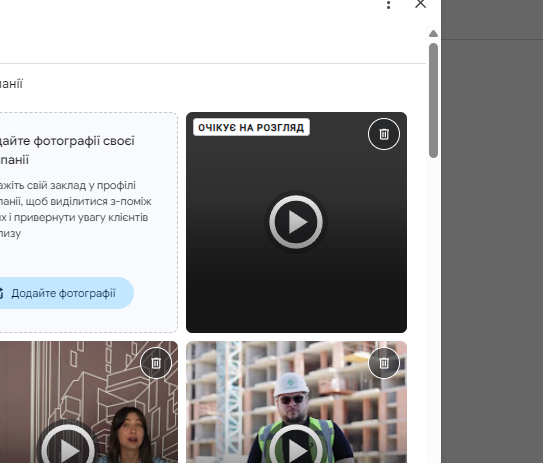
Task: Click the 'ОЧІКУЄ НА РОЗГЛЯД' status badge
Action: 251,127
